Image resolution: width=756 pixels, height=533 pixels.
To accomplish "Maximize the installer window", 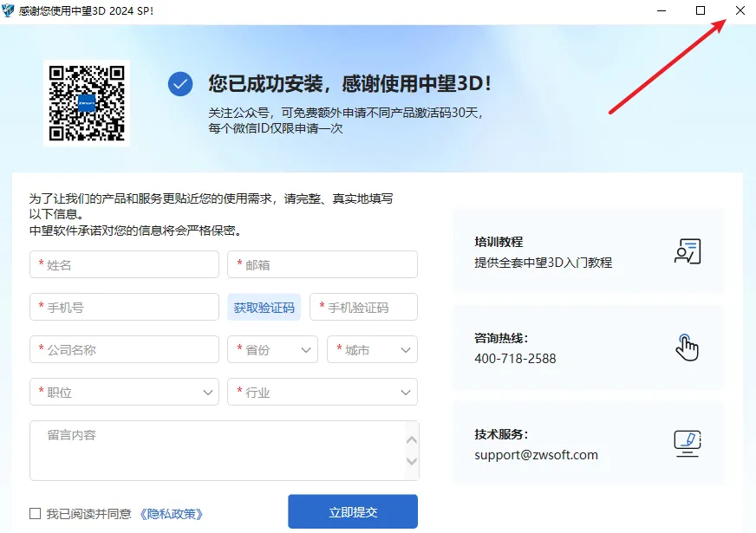I will click(x=701, y=10).
